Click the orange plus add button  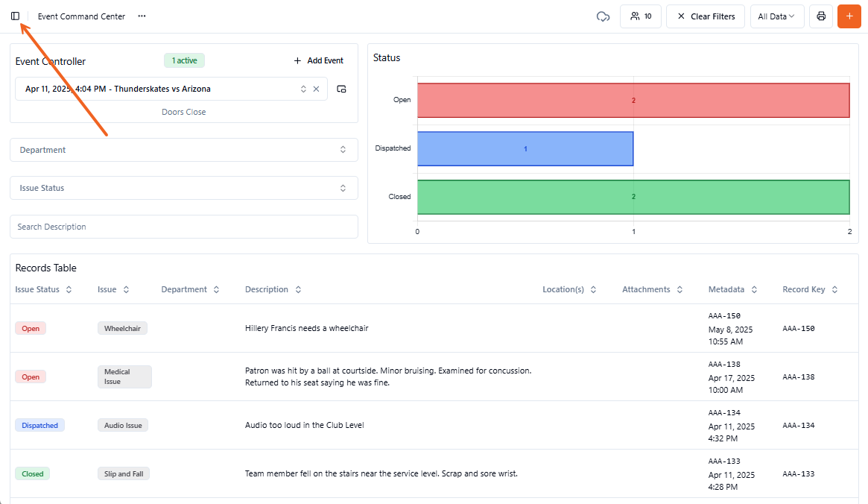click(x=849, y=16)
